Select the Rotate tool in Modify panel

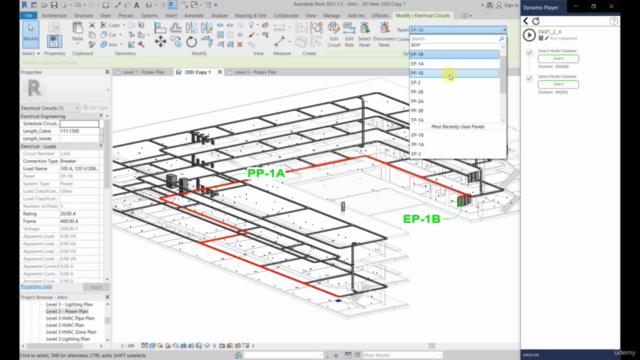pos(191,41)
